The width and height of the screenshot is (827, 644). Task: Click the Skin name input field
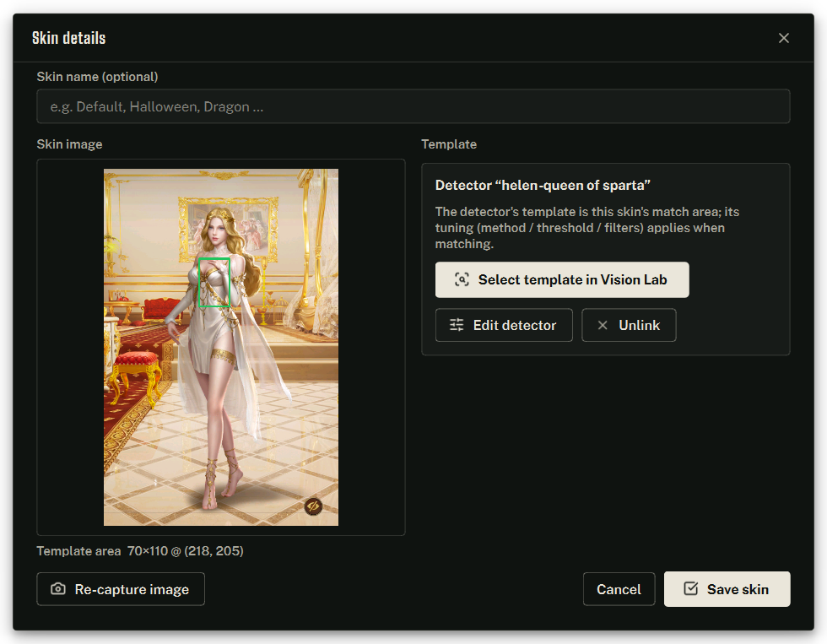coord(413,106)
